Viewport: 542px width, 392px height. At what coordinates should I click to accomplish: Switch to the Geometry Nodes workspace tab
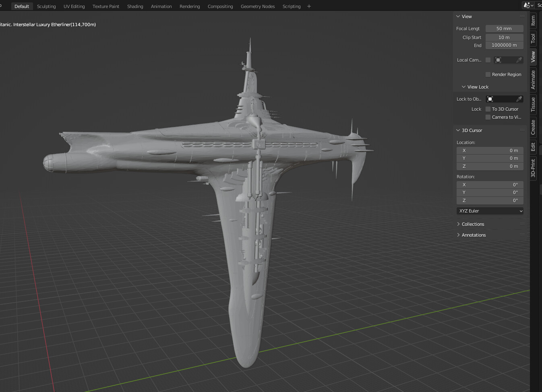click(x=258, y=6)
